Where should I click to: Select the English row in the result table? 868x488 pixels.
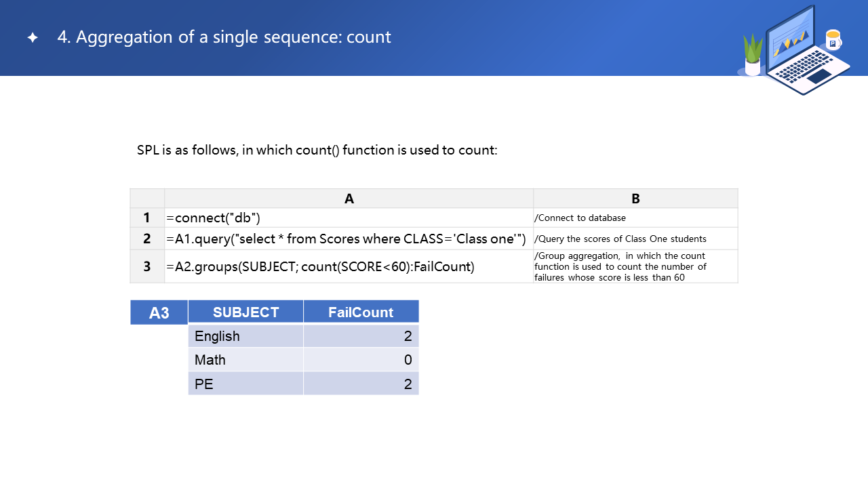245,336
